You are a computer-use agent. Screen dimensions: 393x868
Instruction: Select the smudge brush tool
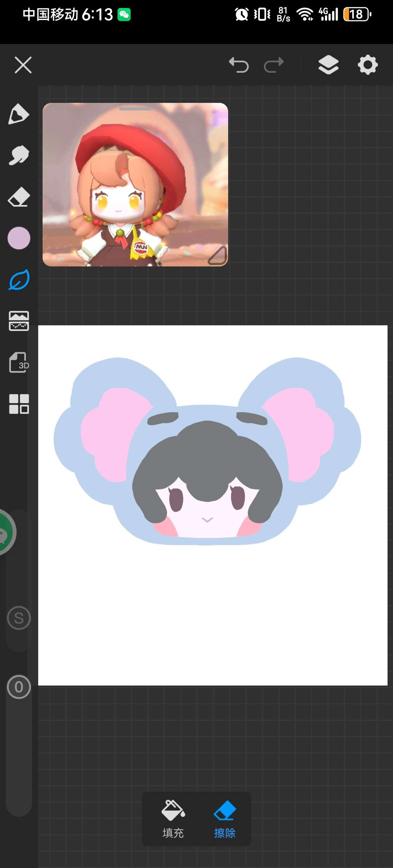(19, 155)
